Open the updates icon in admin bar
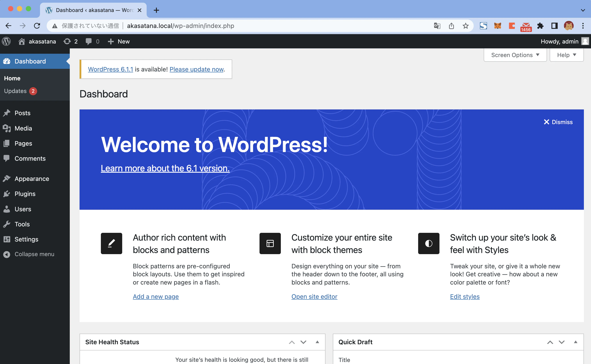This screenshot has height=364, width=591. 67,42
